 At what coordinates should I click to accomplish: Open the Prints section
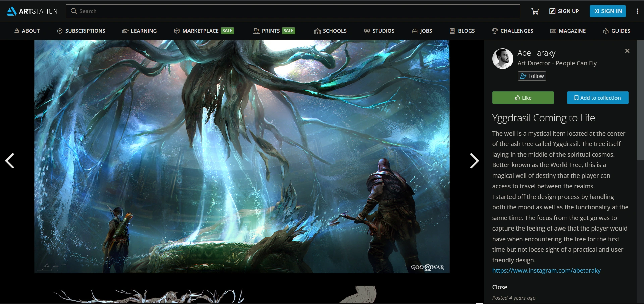[x=274, y=31]
